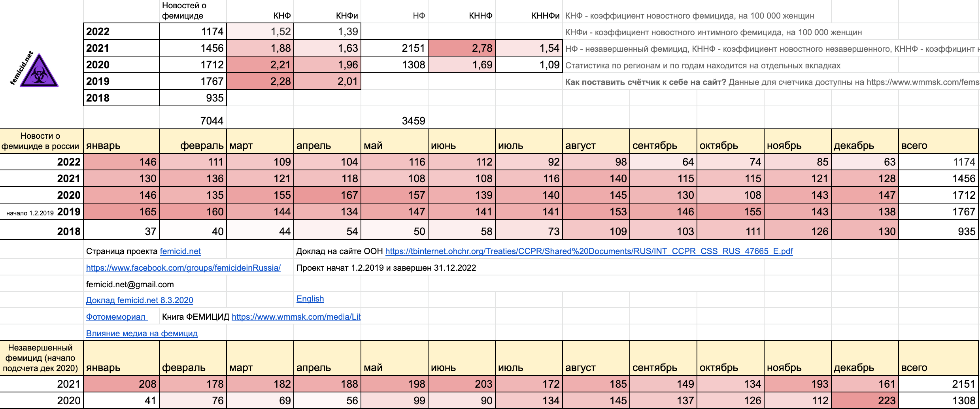Screen dimensions: 980x409
Task: Open the femicid.net project page link
Action: pos(180,251)
